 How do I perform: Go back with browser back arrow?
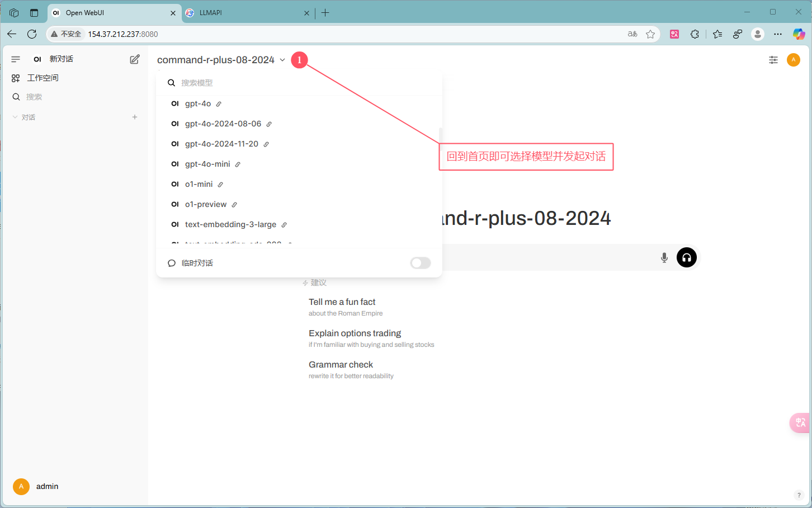tap(12, 34)
